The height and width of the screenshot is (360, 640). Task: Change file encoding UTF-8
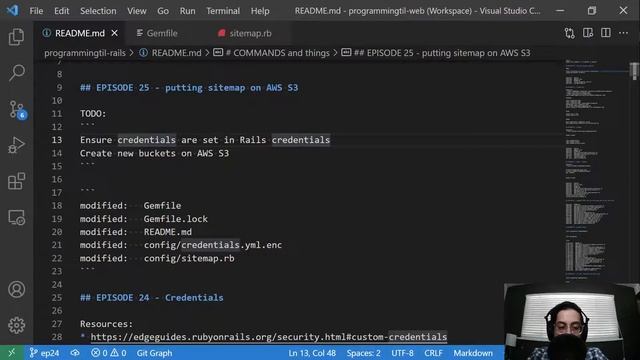click(402, 353)
